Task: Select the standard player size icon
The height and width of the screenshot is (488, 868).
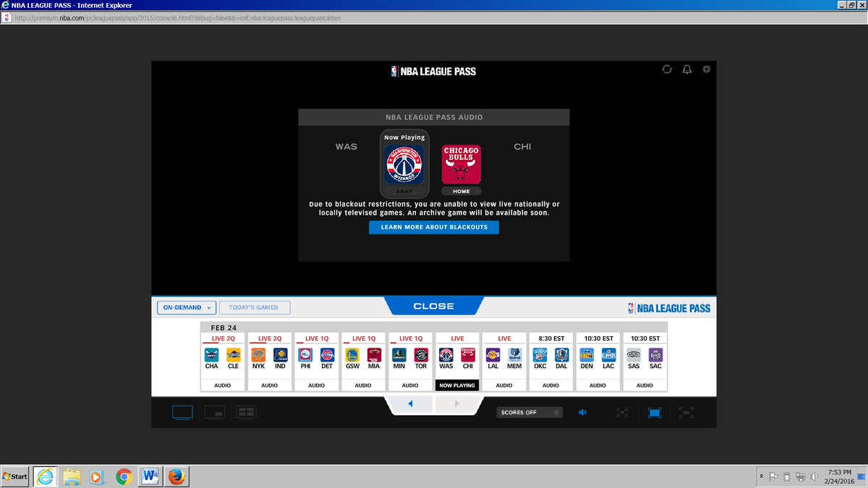Action: [x=654, y=412]
